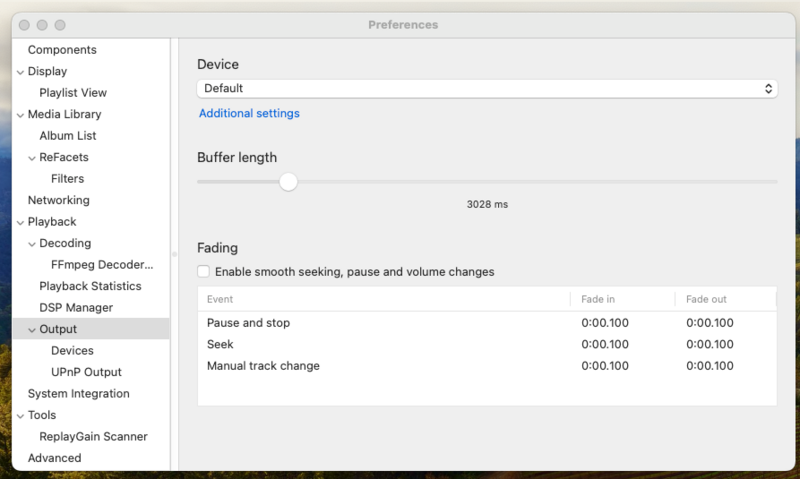
Task: Collapse the ReFacets tree node
Action: click(32, 158)
